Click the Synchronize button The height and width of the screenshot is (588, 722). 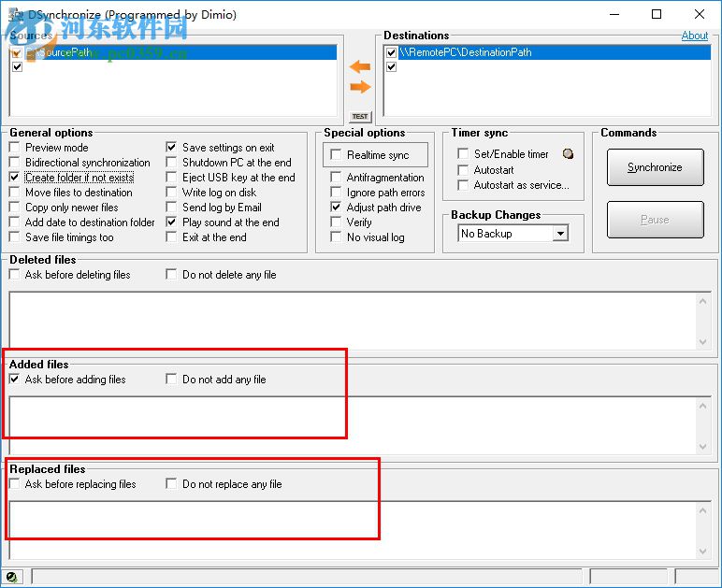pyautogui.click(x=655, y=167)
